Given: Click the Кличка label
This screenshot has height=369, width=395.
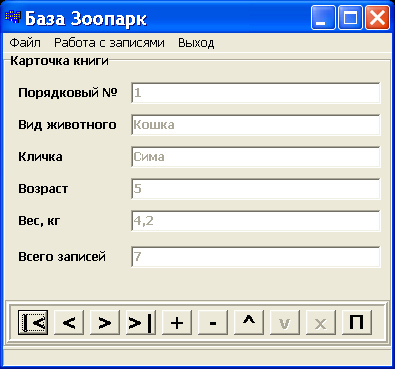Looking at the screenshot, I should click(40, 157).
